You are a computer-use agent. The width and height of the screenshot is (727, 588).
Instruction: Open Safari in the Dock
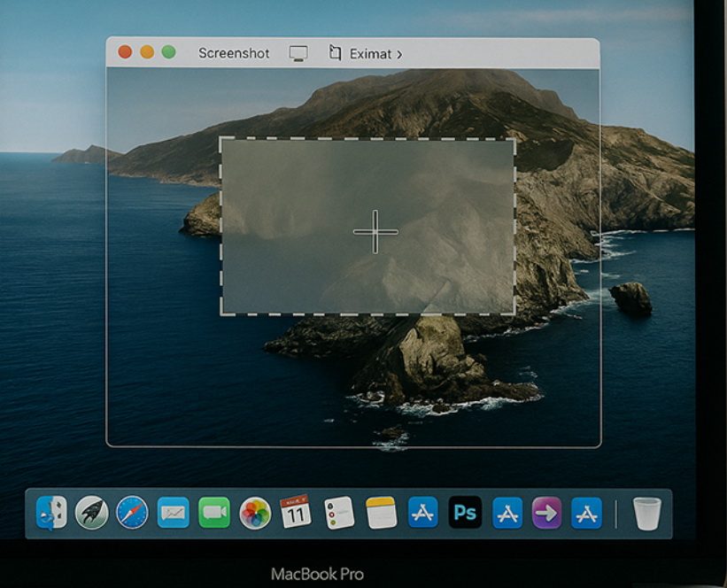(x=132, y=513)
